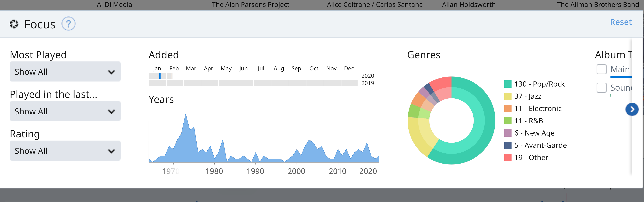This screenshot has width=644, height=202.
Task: Click the blue next arrow button
Action: coord(632,110)
